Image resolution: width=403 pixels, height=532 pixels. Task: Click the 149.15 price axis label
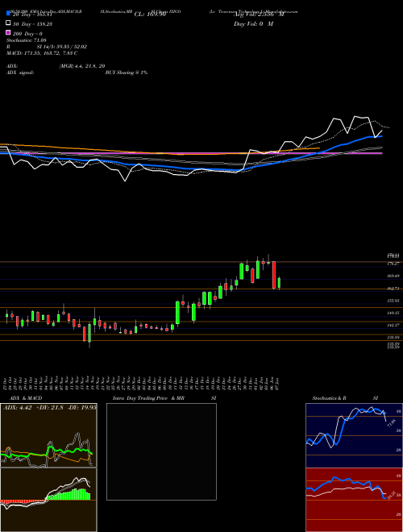393,313
